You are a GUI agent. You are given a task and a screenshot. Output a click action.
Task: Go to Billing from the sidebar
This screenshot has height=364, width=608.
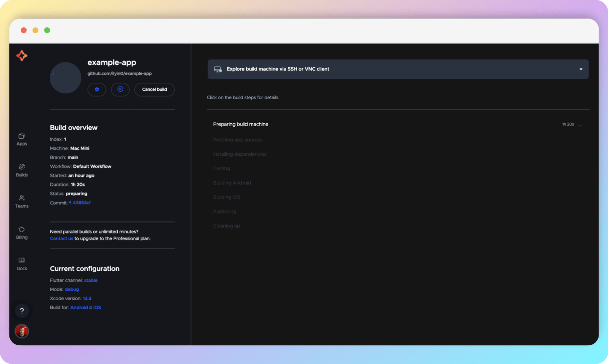point(21,233)
